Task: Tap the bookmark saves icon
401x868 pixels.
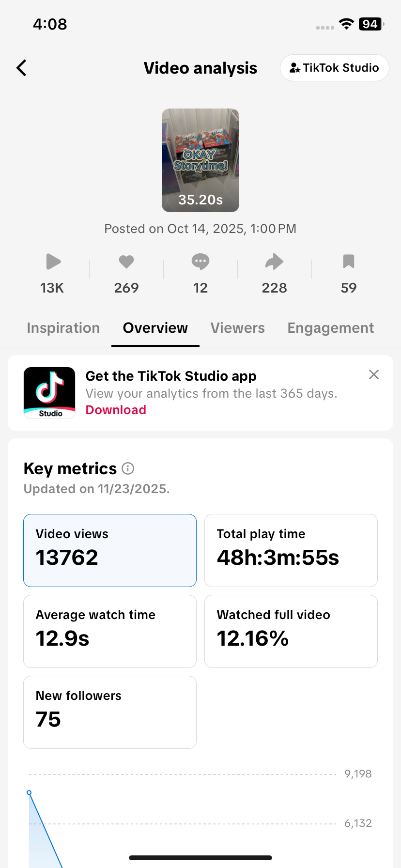Action: [349, 262]
